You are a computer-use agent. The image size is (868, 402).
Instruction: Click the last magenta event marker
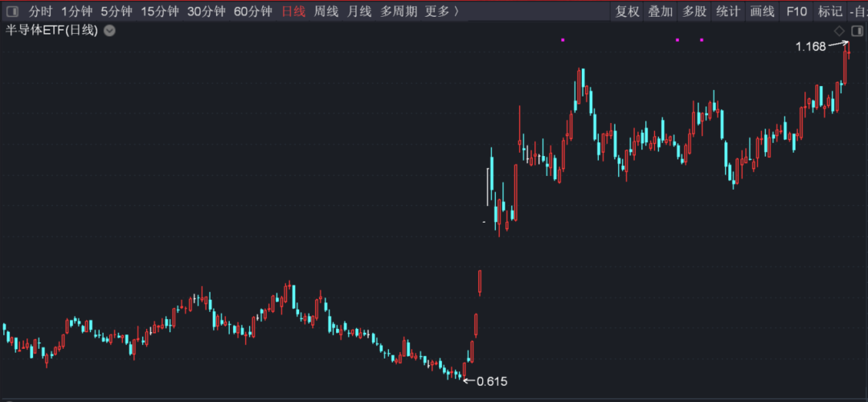[702, 40]
